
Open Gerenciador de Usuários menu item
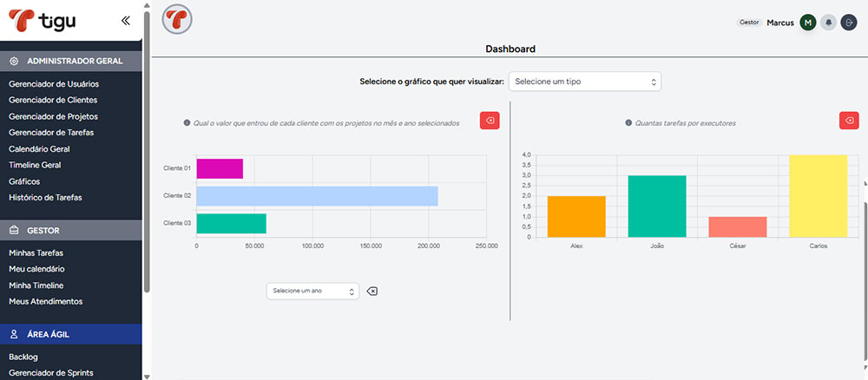point(54,84)
